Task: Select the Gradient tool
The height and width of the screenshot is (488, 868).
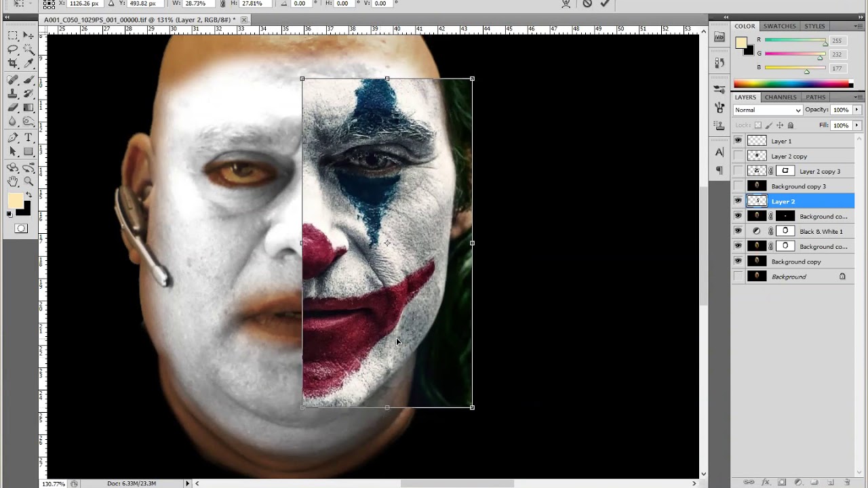Action: 28,108
